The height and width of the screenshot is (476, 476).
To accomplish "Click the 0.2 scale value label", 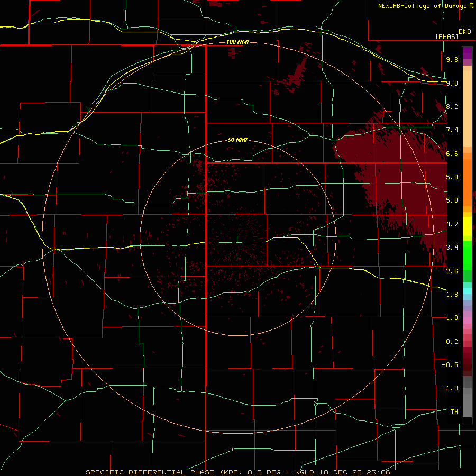I will [x=452, y=342].
